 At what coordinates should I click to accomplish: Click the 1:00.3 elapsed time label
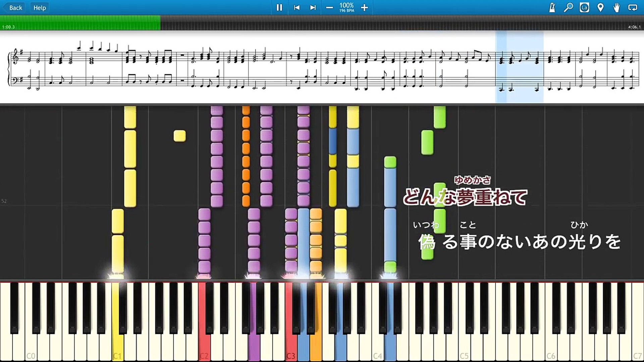click(8, 27)
